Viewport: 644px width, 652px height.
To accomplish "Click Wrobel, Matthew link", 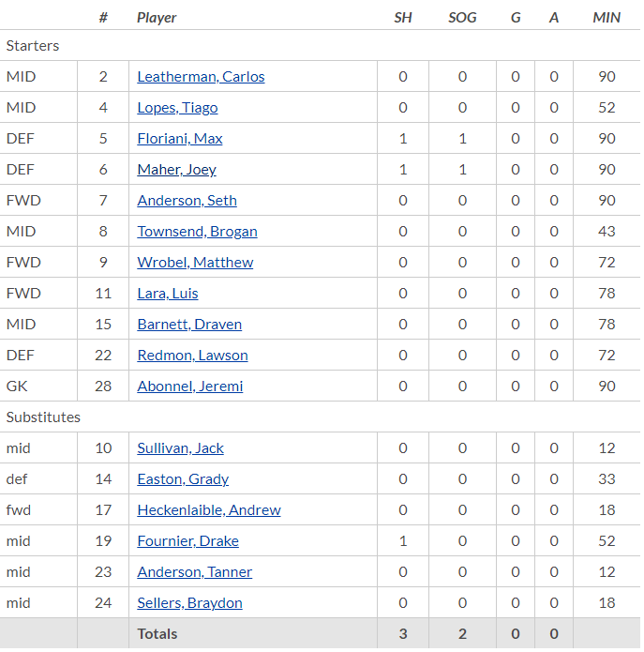I will pos(195,263).
